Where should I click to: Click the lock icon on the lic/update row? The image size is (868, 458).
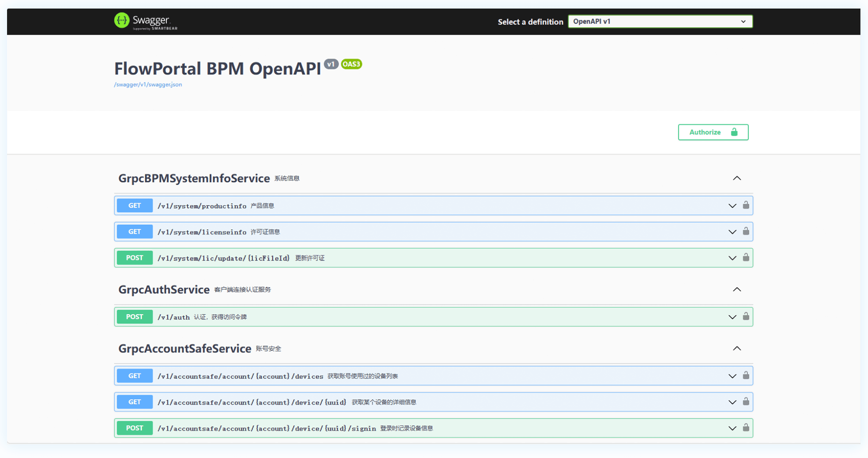tap(746, 257)
